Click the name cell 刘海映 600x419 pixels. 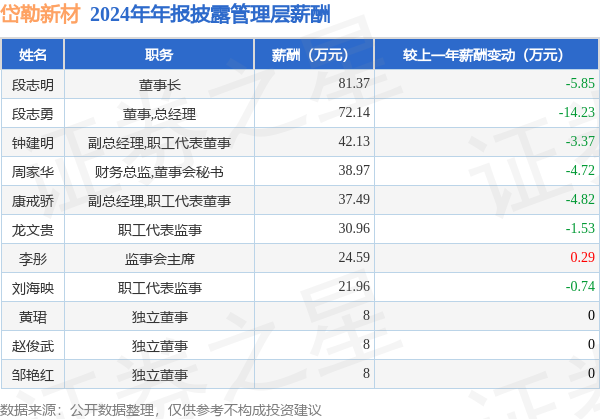[33, 288]
